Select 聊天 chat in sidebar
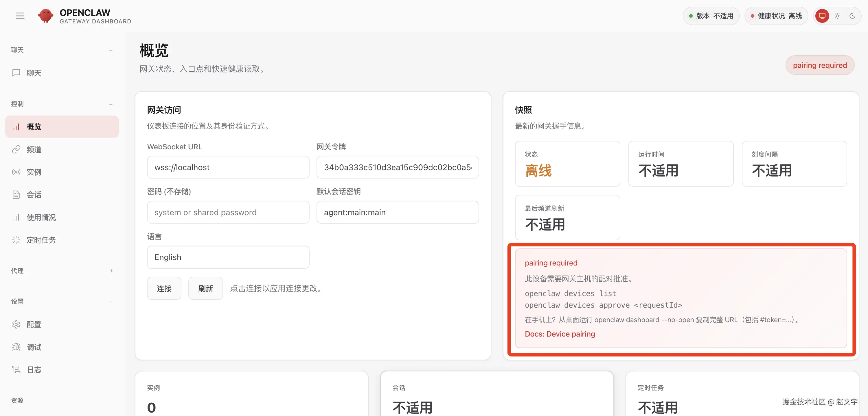This screenshot has height=416, width=868. tap(34, 73)
